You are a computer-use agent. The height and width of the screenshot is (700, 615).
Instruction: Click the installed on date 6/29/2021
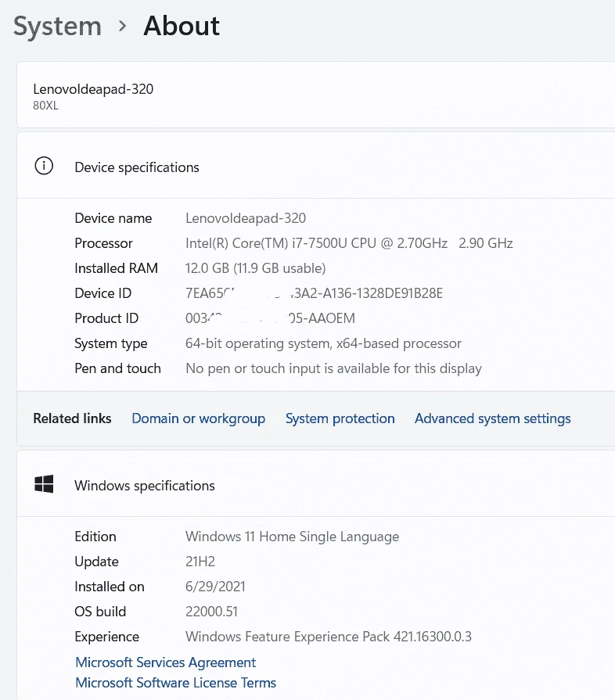[215, 586]
